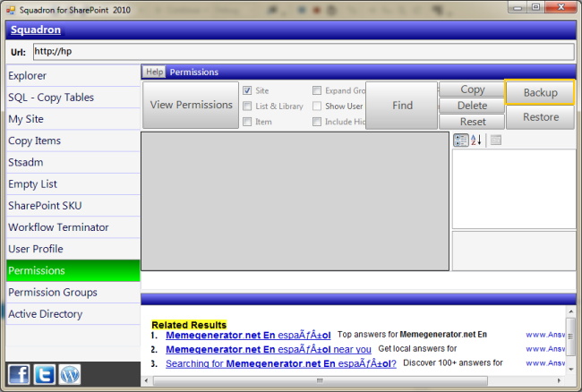Click the Restore button

click(x=540, y=117)
